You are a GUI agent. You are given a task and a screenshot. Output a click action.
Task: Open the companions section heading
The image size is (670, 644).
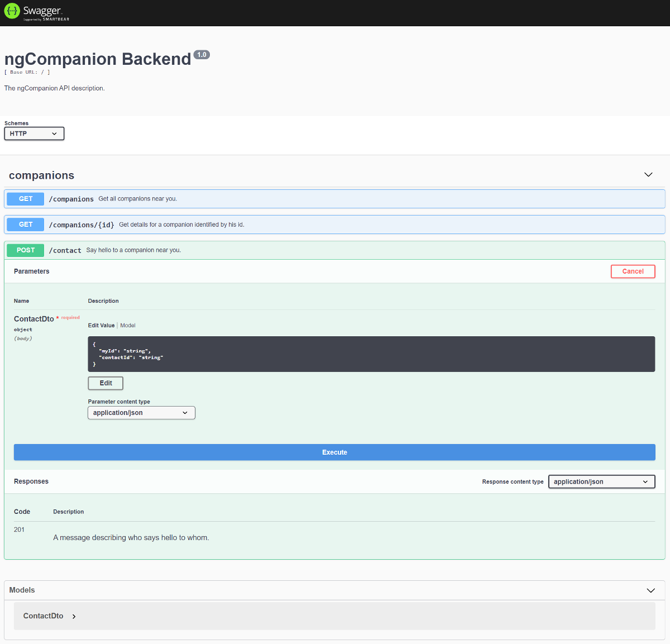[x=41, y=175]
